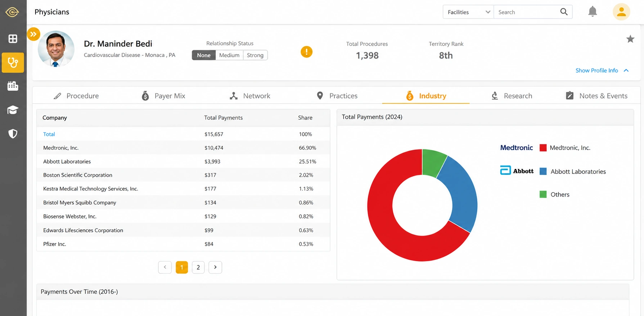This screenshot has width=644, height=316.
Task: Set relationship status to None
Action: pos(204,55)
